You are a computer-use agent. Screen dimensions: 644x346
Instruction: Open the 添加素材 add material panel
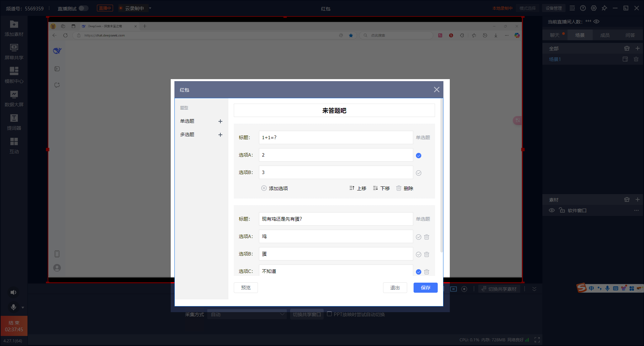(x=14, y=28)
